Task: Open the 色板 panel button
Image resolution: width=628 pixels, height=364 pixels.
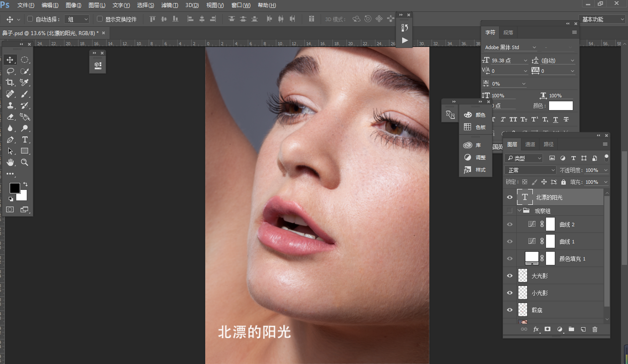Action: click(x=475, y=127)
